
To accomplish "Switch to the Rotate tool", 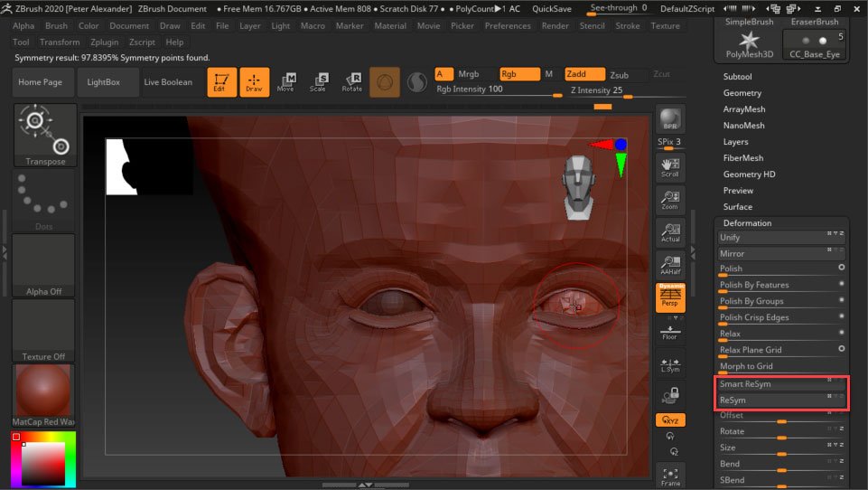I will 352,82.
